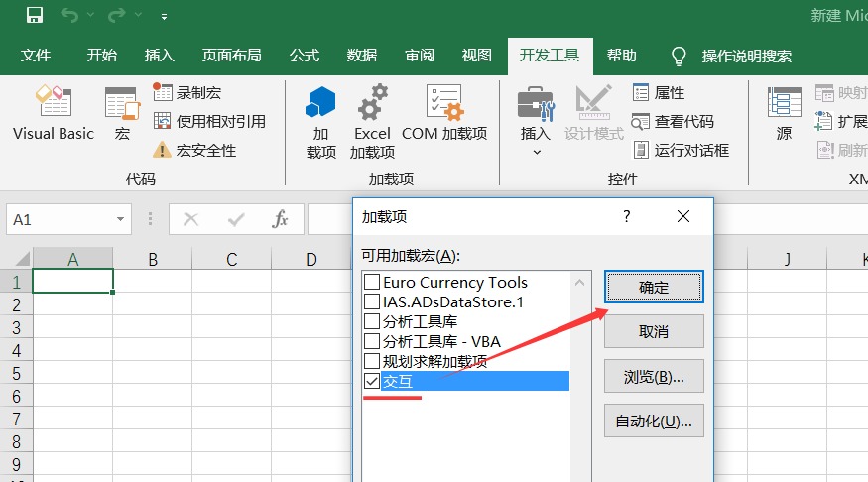Check IAS.ADsDataStore.1 add-in
The width and height of the screenshot is (868, 482).
(372, 301)
